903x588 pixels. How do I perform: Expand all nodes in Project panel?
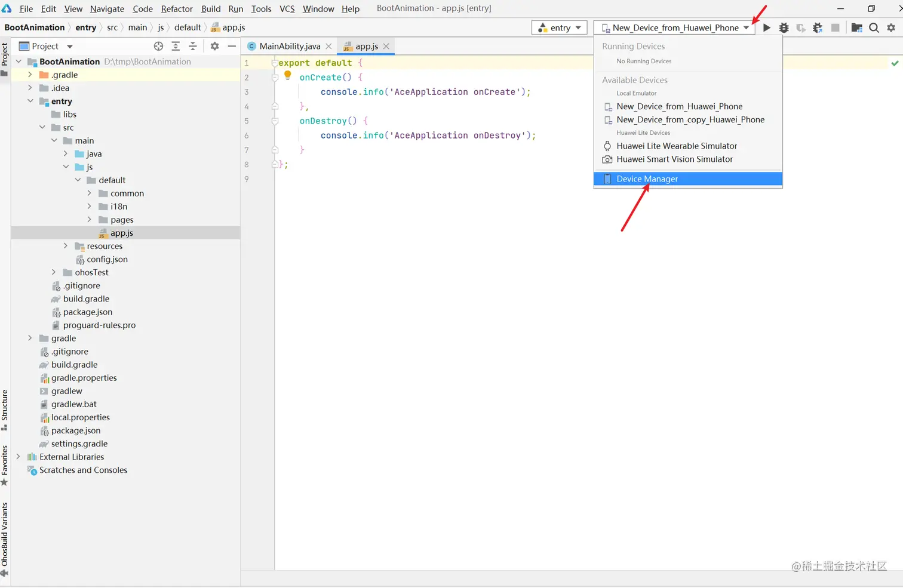coord(176,46)
